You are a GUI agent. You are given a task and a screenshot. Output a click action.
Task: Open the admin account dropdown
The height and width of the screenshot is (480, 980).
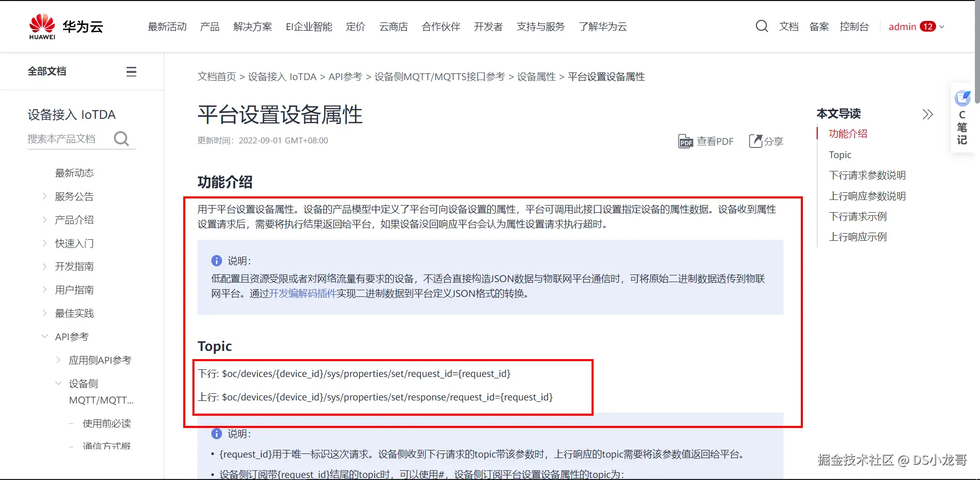[916, 27]
